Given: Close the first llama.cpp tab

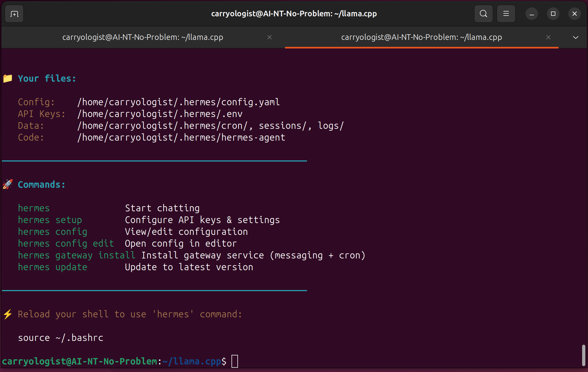Looking at the screenshot, I should click(270, 37).
